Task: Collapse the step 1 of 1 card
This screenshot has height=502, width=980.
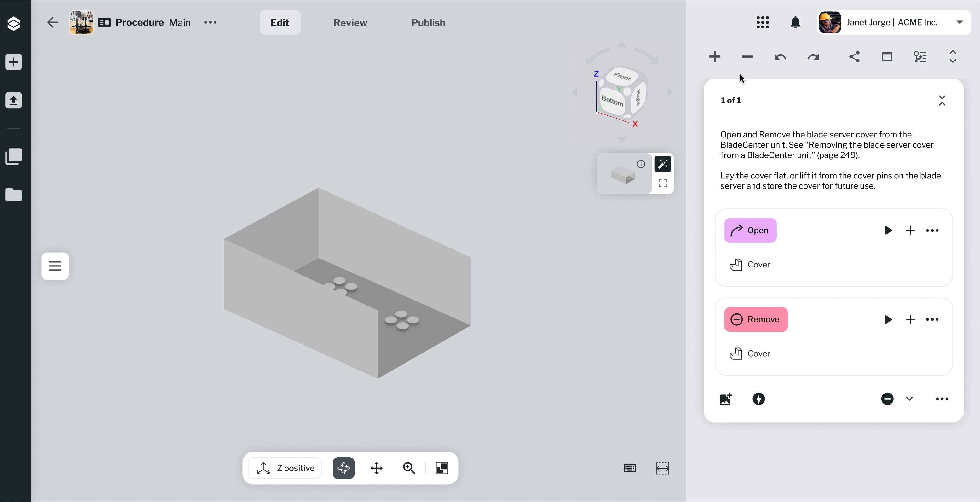Action: [942, 101]
